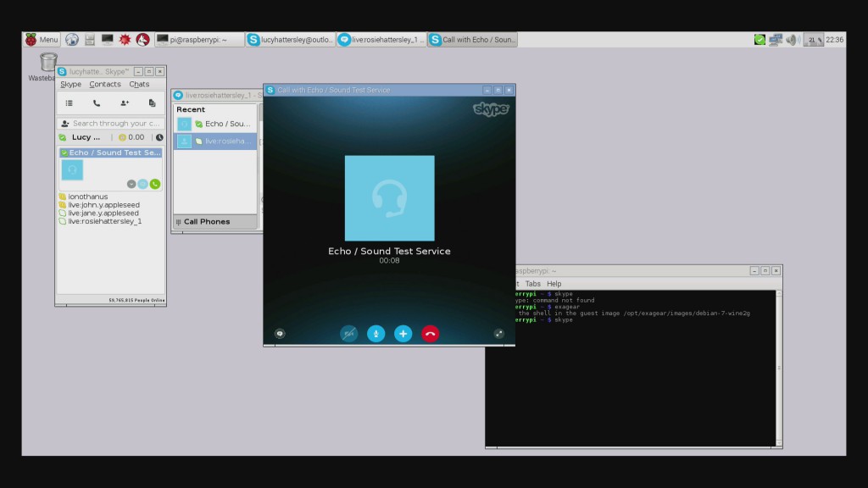The height and width of the screenshot is (488, 868).
Task: Click the Skype credit 0.00 balance link
Action: 131,137
